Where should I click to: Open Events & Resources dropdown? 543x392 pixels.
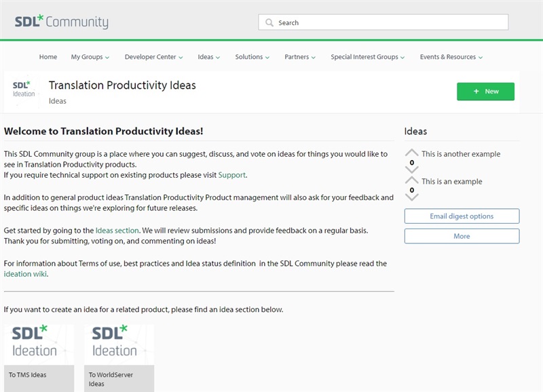click(x=451, y=57)
